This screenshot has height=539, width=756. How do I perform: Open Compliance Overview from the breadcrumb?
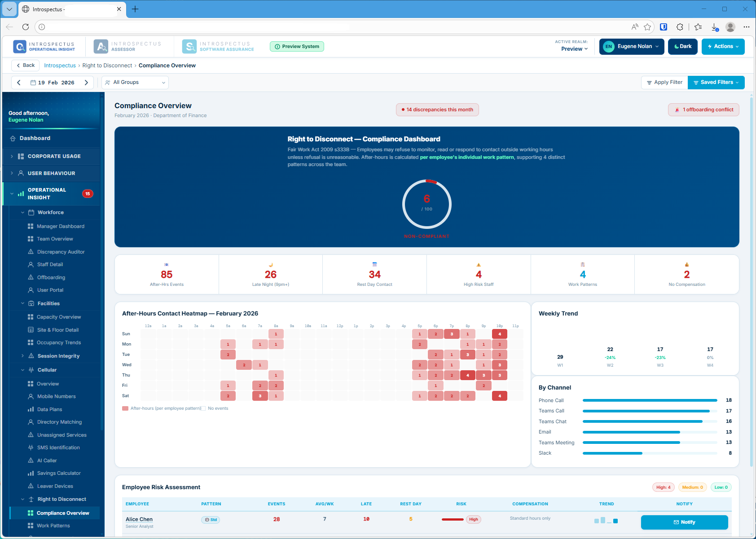point(167,65)
